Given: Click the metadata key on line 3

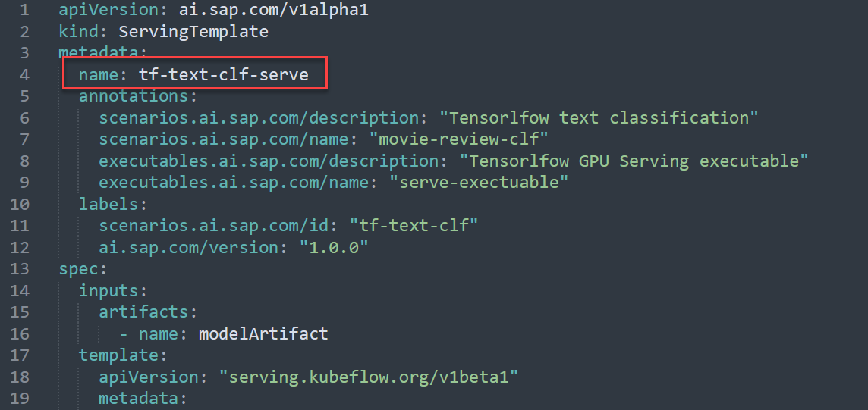Looking at the screenshot, I should 99,53.
